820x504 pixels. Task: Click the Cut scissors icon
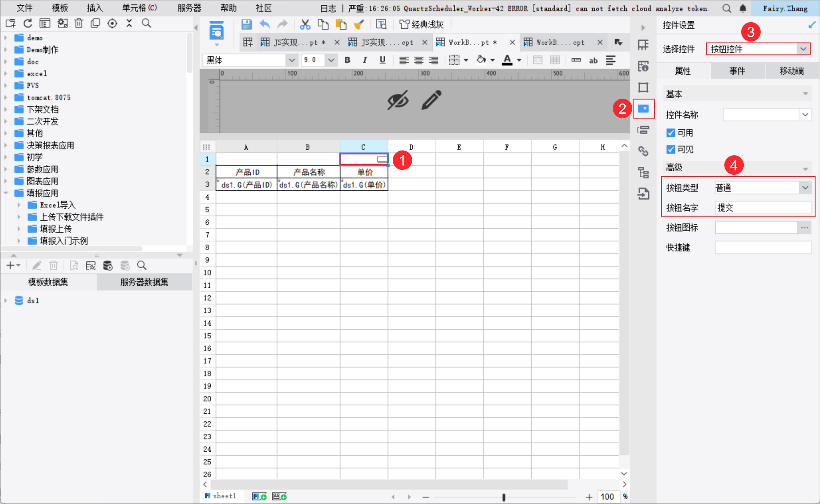(x=305, y=24)
